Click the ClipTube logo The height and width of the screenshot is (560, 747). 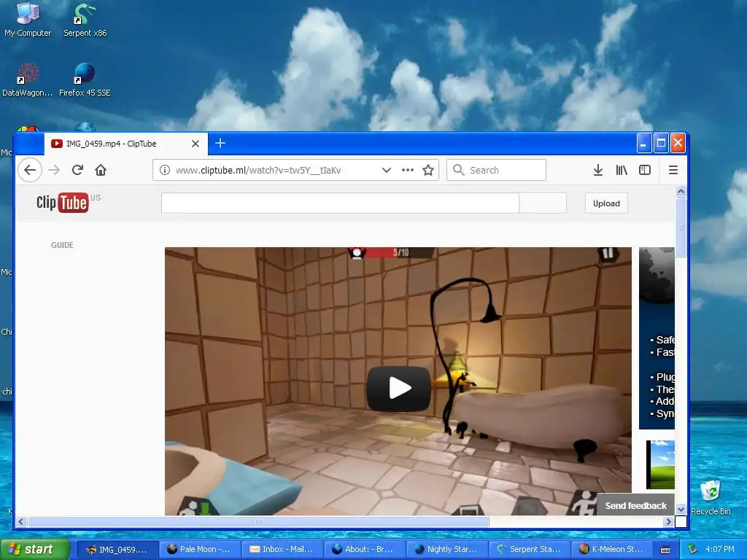[63, 203]
